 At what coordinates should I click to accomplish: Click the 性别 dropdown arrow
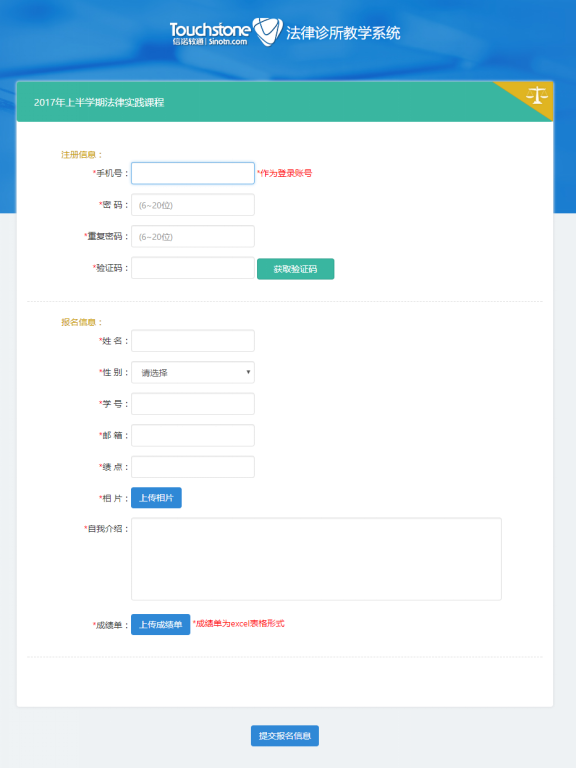[x=248, y=372]
